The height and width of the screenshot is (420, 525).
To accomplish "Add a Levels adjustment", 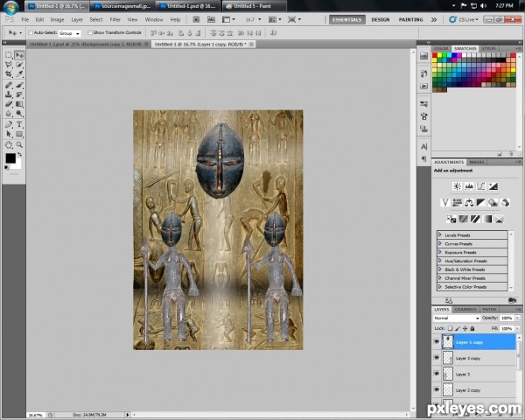I will (469, 186).
